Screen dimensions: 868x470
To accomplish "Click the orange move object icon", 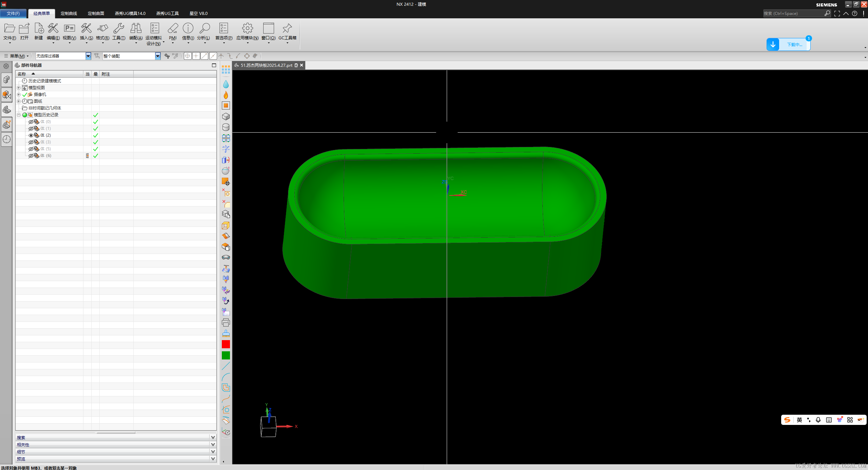I will (226, 182).
